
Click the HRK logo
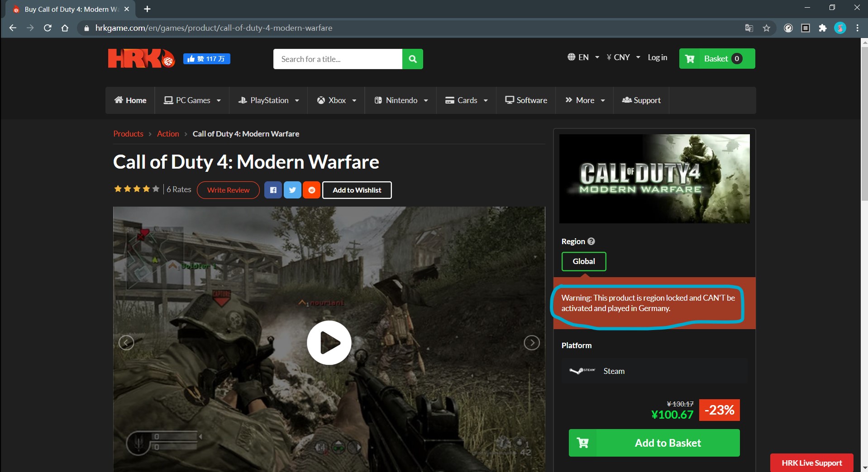(141, 58)
